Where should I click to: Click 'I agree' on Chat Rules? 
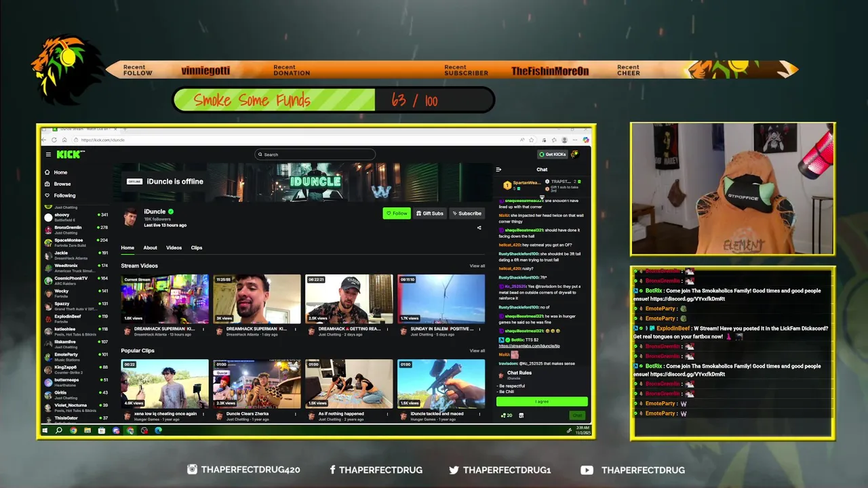coord(542,401)
